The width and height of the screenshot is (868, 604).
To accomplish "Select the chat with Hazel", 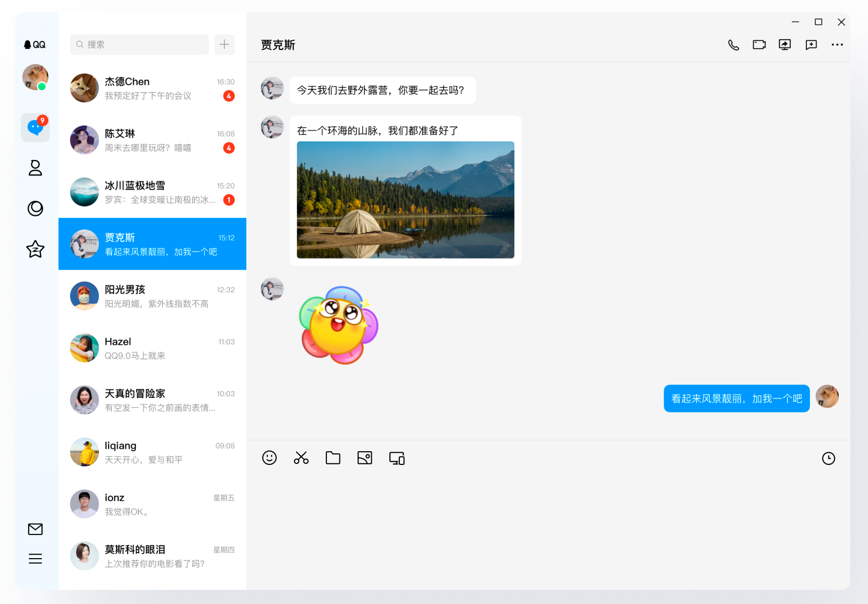I will point(151,348).
